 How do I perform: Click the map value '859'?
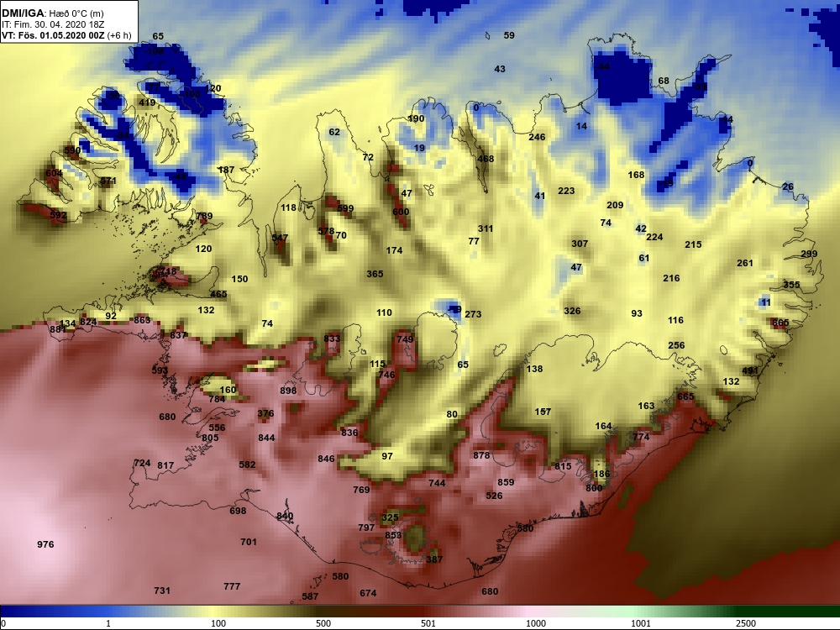pyautogui.click(x=506, y=482)
